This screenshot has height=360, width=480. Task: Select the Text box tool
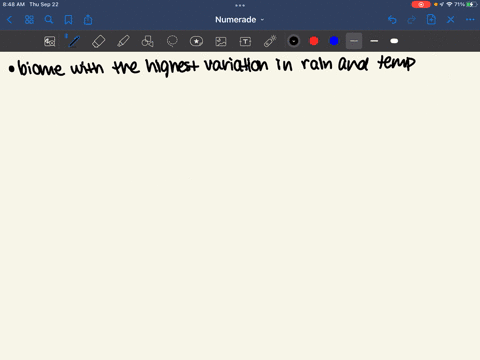tap(245, 41)
